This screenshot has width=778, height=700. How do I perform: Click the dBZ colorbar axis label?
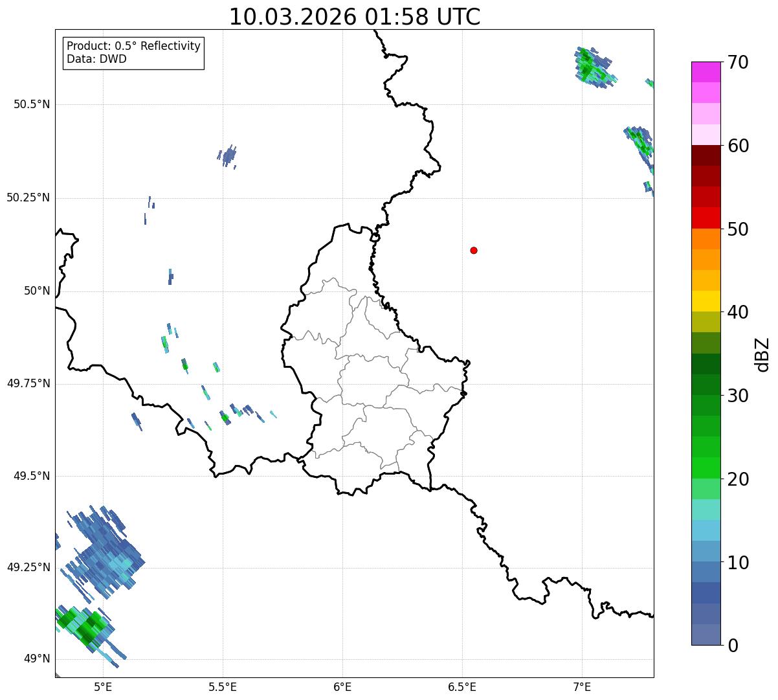point(762,354)
